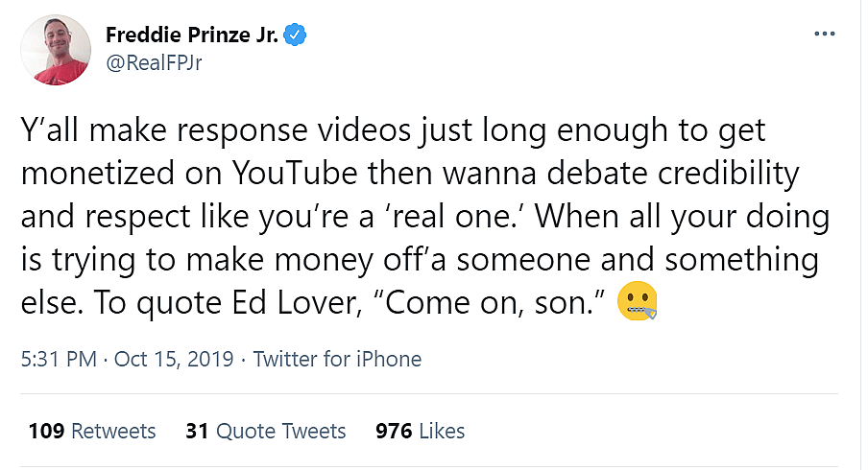Click the zipper-mouth face emoji
The height and width of the screenshot is (470, 868).
pyautogui.click(x=638, y=302)
